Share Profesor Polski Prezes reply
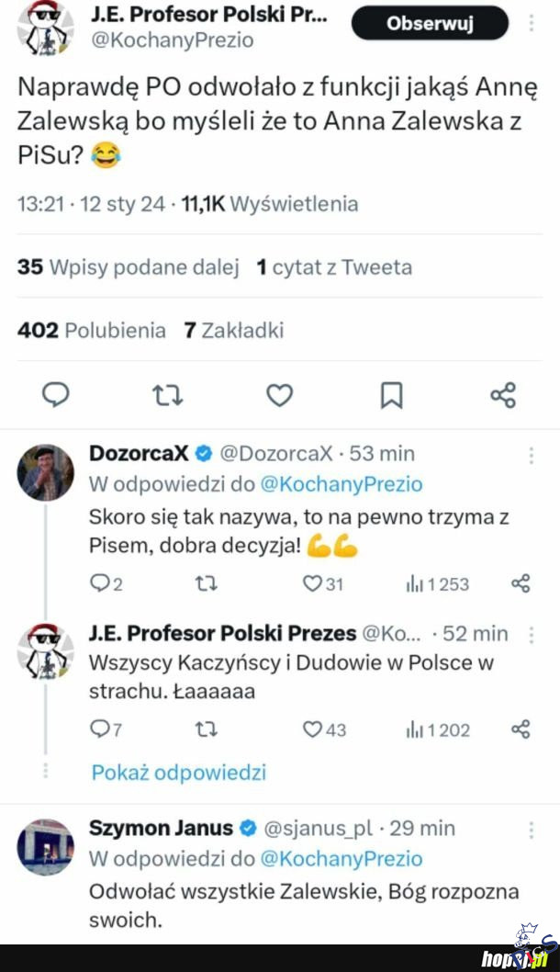This screenshot has height=972, width=560. tap(520, 729)
